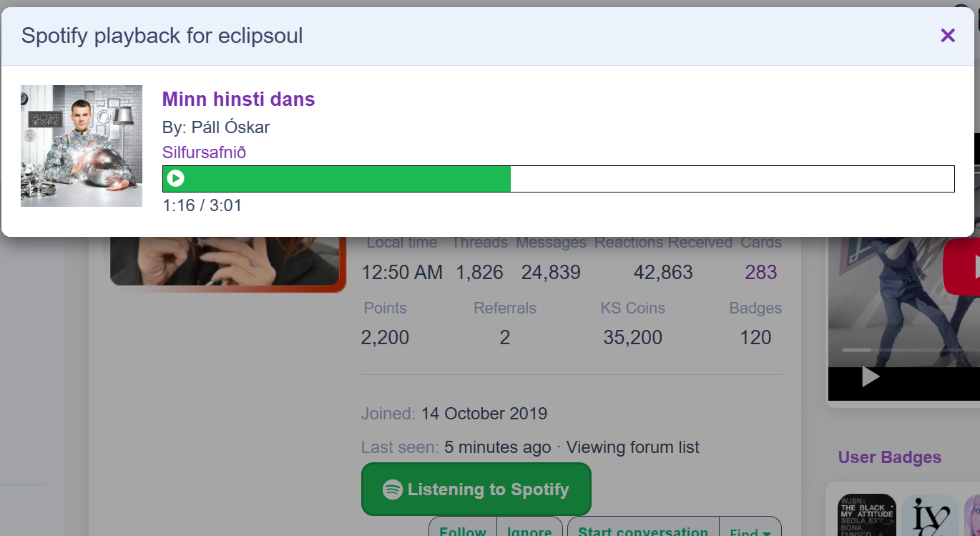Click the green play icon in progress bar

click(175, 178)
